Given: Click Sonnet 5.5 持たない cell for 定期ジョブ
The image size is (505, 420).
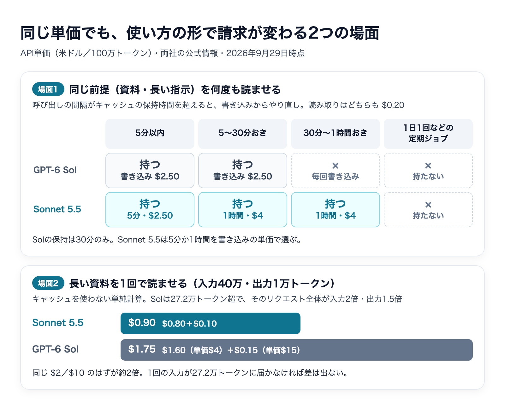Looking at the screenshot, I should pyautogui.click(x=428, y=210).
